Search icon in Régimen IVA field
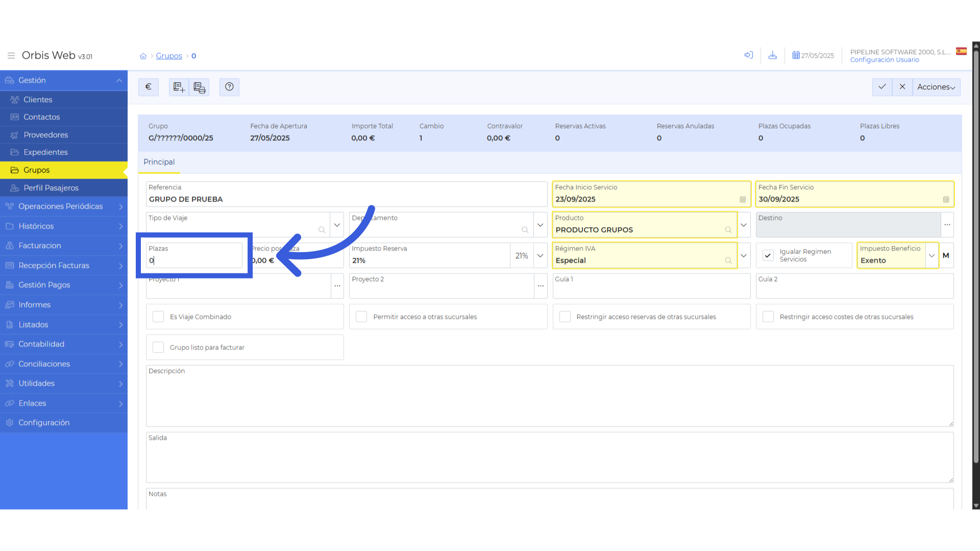980x551 pixels. 728,261
